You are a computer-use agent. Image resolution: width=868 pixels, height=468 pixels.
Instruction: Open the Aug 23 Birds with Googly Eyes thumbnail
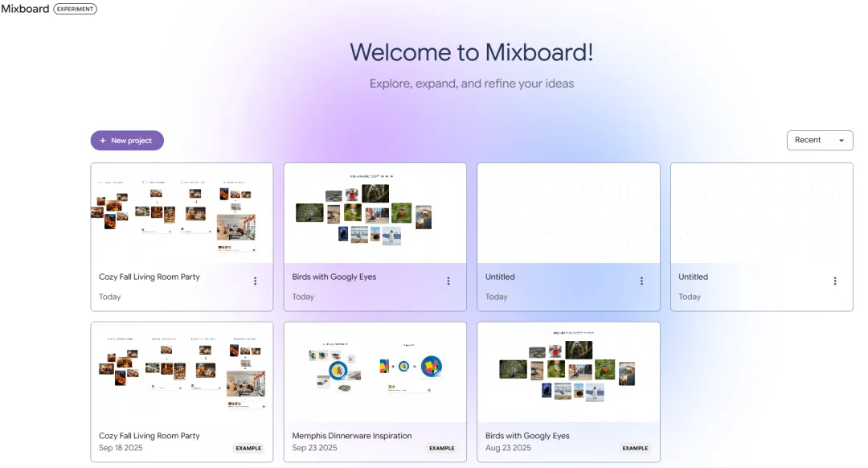tap(568, 372)
